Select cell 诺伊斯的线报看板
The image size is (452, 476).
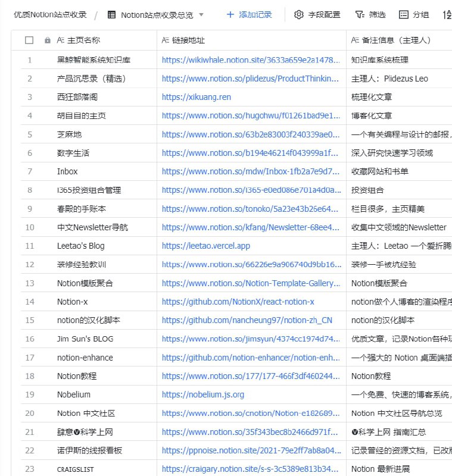[x=89, y=450]
